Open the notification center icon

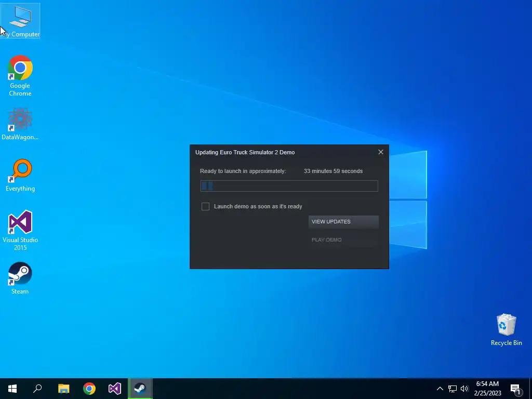515,389
